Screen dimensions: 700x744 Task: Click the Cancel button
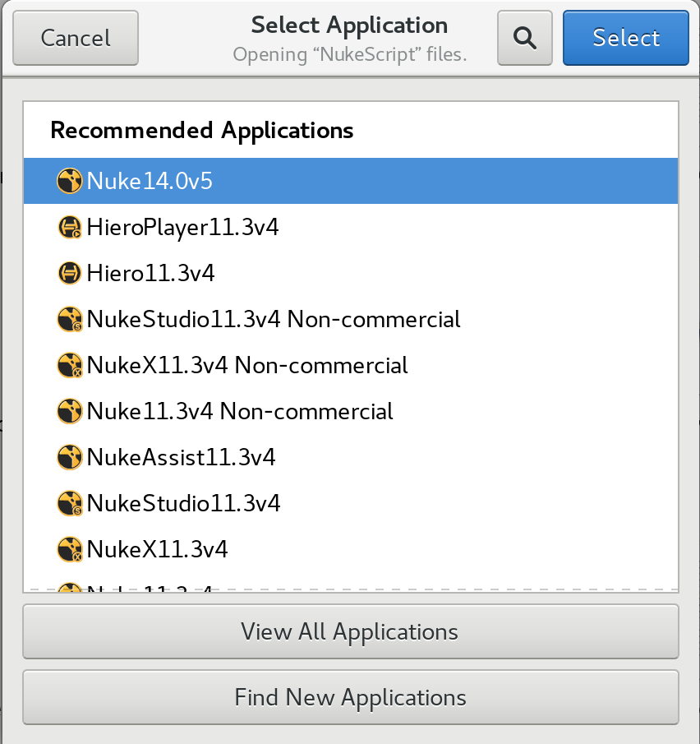click(x=76, y=38)
